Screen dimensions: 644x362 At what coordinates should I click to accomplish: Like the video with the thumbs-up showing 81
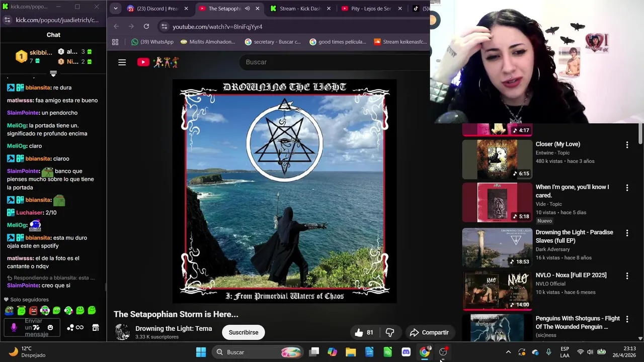pos(364,332)
